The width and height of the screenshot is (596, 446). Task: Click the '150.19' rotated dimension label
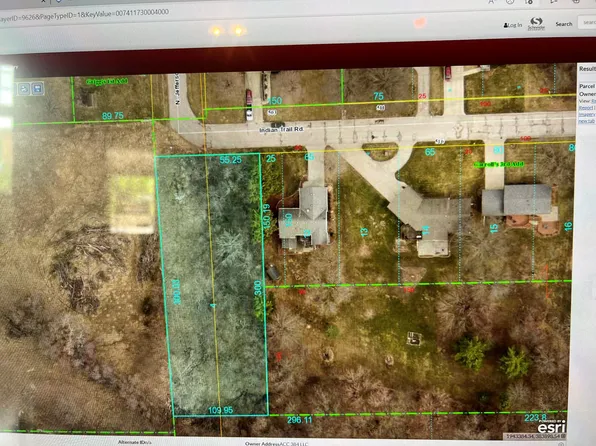pyautogui.click(x=267, y=217)
